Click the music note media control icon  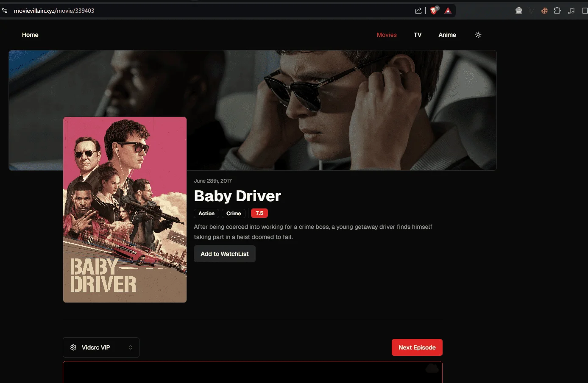[571, 11]
